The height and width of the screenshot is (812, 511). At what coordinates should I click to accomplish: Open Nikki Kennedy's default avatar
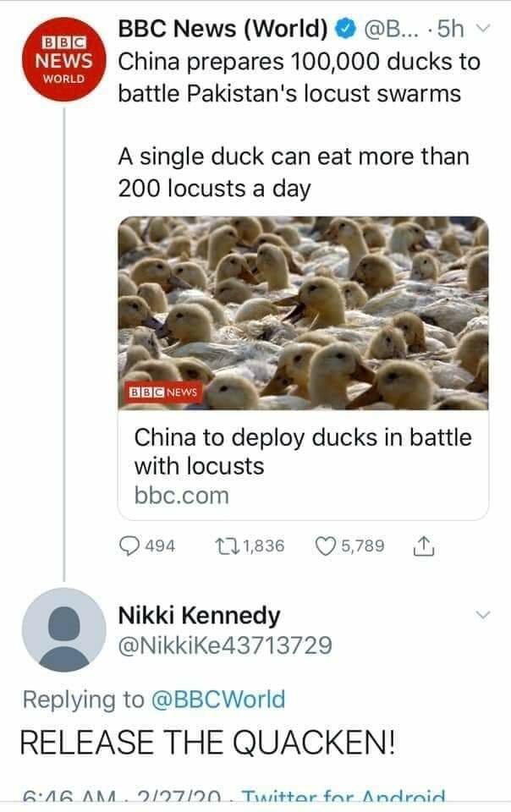[63, 629]
